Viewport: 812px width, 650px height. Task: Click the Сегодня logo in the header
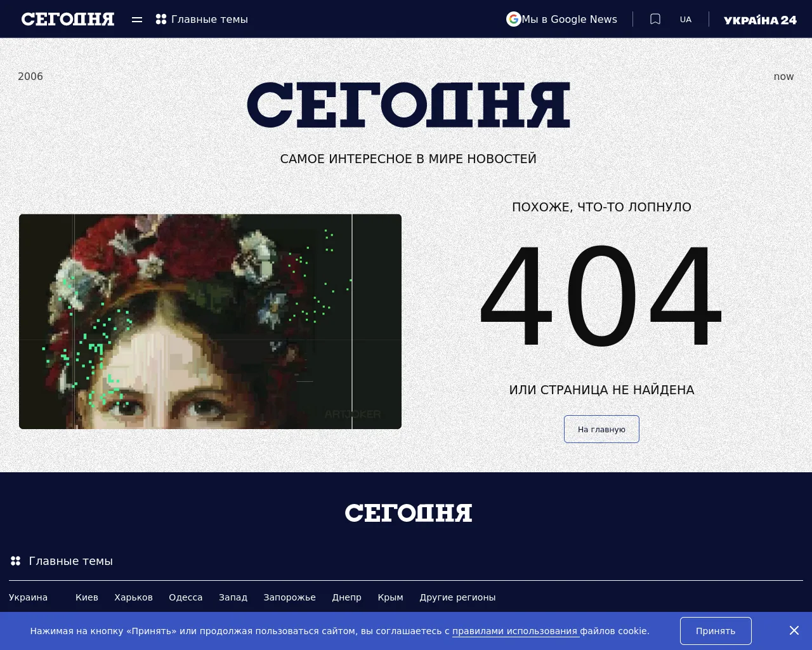pos(68,19)
